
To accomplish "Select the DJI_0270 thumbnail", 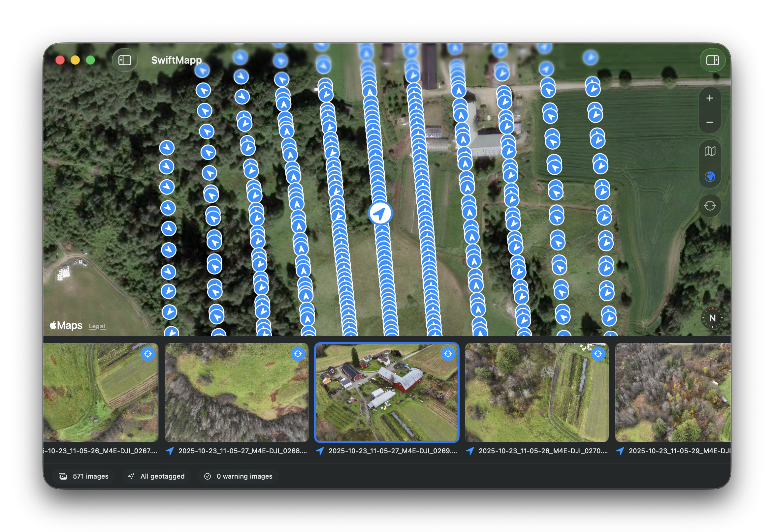I will pos(536,392).
